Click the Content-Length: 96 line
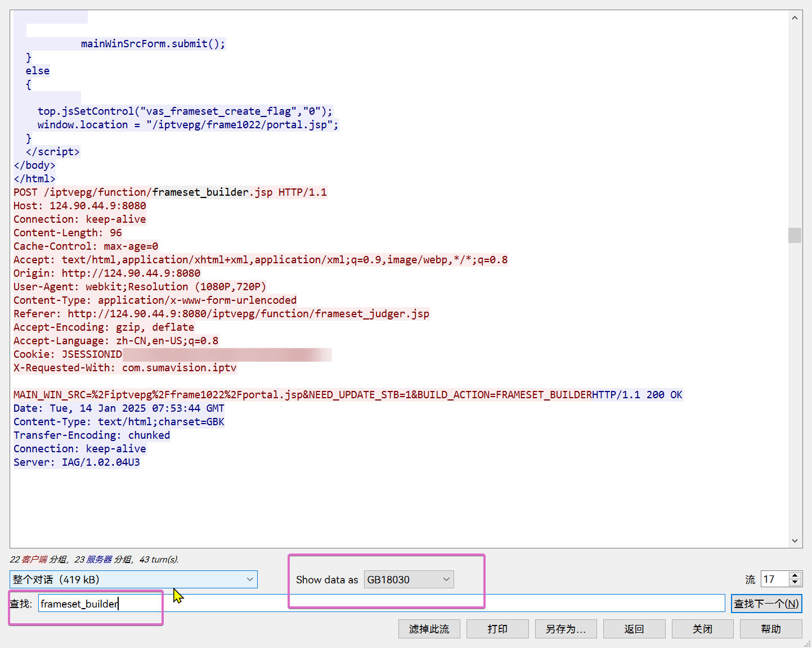The image size is (812, 648). click(x=68, y=233)
